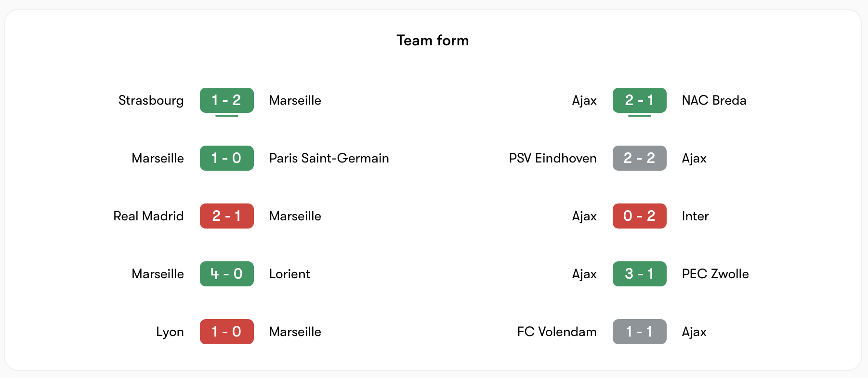
Task: Select the Inter team name
Action: [x=695, y=216]
